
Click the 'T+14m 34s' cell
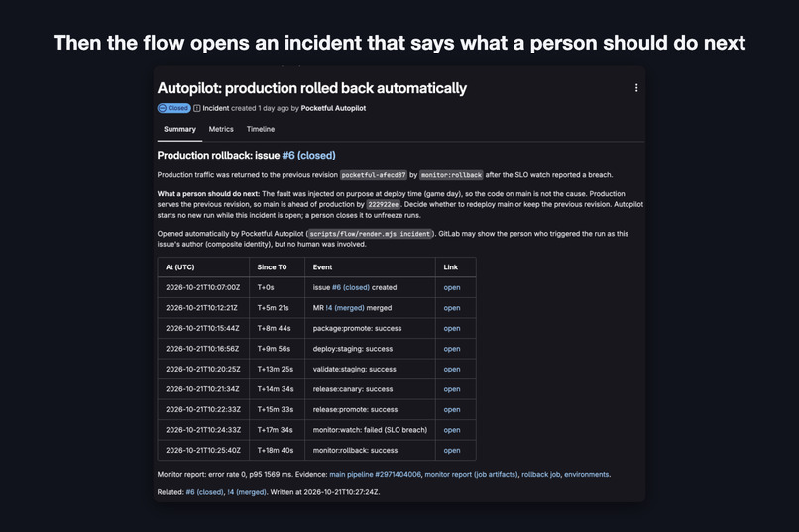(x=276, y=389)
